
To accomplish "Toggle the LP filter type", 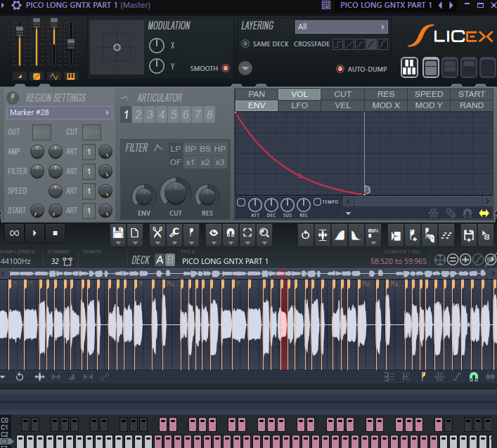I will coord(175,149).
